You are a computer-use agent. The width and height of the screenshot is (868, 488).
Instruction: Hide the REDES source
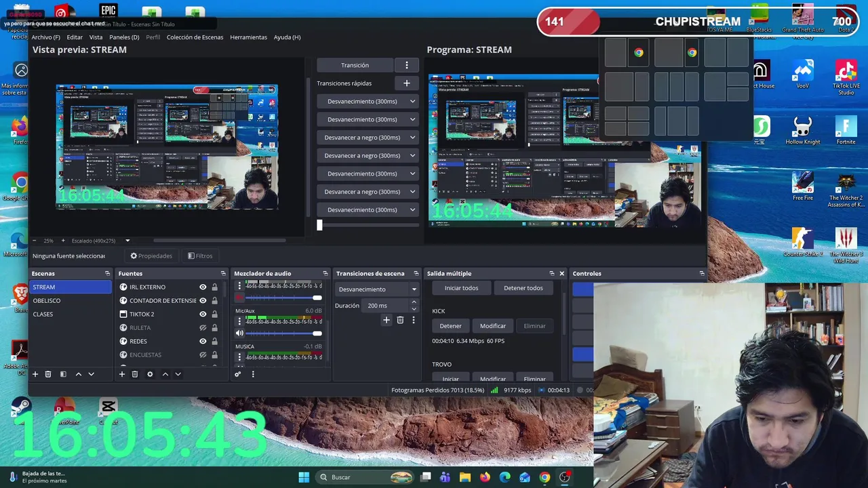pos(203,341)
